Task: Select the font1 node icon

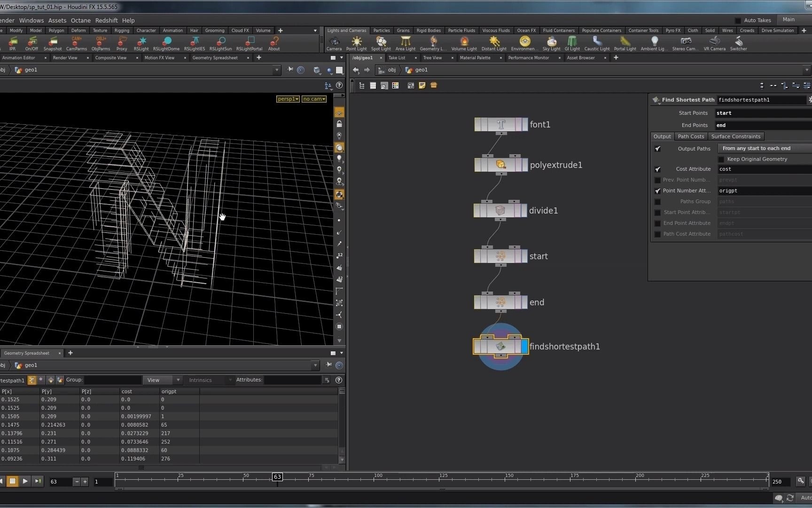Action: click(500, 125)
